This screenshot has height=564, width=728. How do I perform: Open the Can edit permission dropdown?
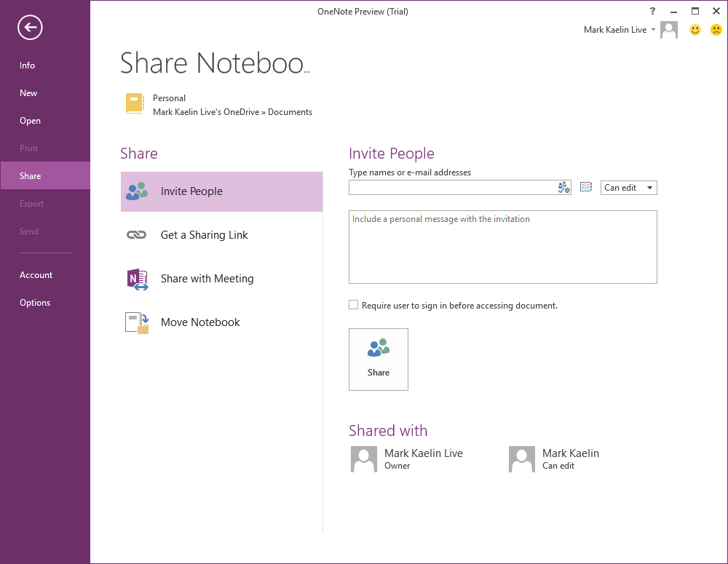click(629, 188)
